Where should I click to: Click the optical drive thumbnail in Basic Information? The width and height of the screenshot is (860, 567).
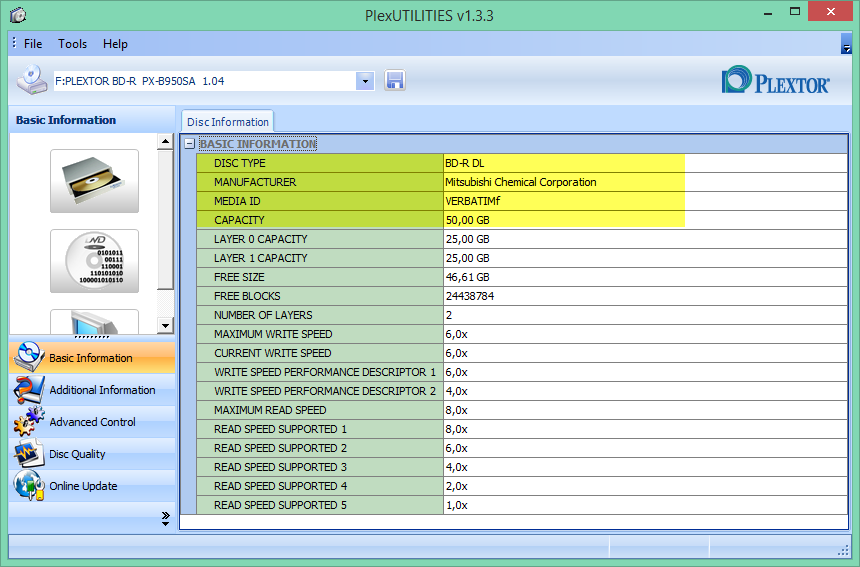point(94,181)
